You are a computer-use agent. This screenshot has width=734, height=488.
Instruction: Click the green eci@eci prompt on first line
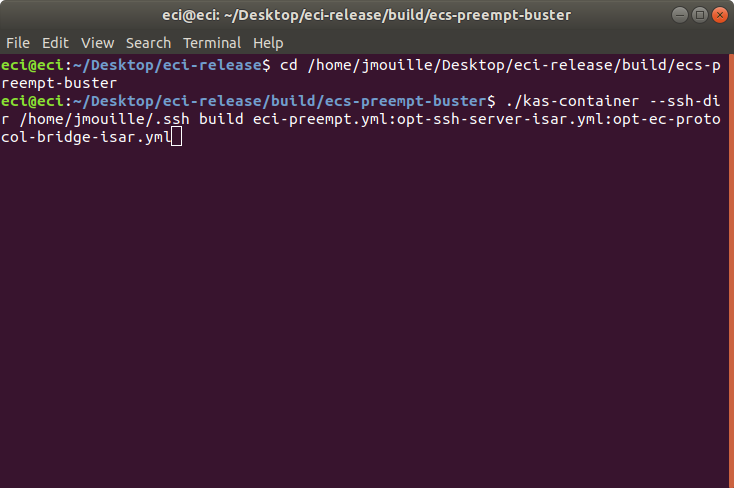32,65
